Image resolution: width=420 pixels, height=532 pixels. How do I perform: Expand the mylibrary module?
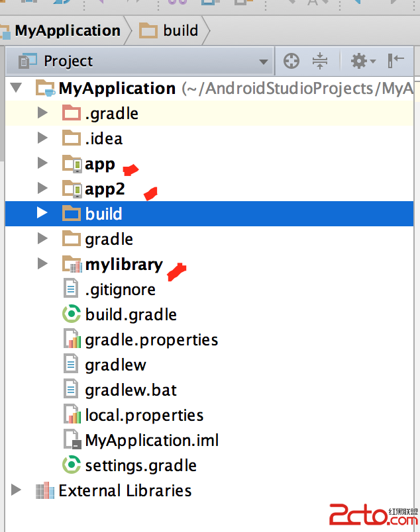43,264
